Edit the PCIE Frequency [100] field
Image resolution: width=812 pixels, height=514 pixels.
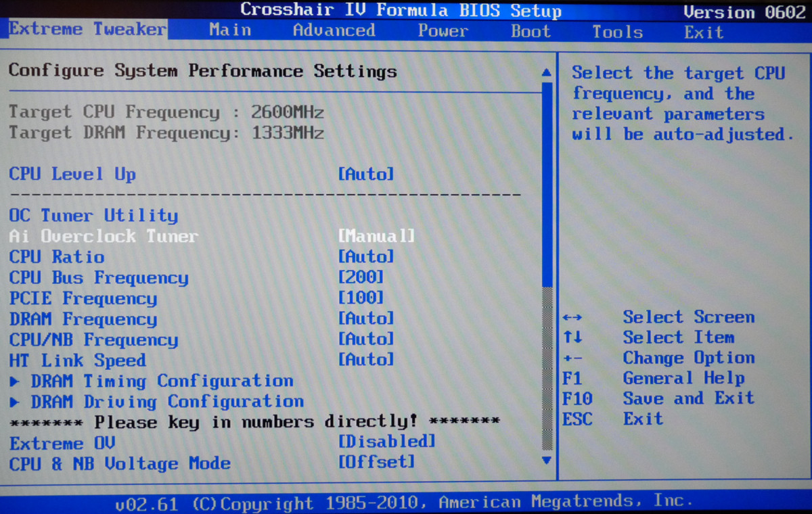click(x=361, y=298)
